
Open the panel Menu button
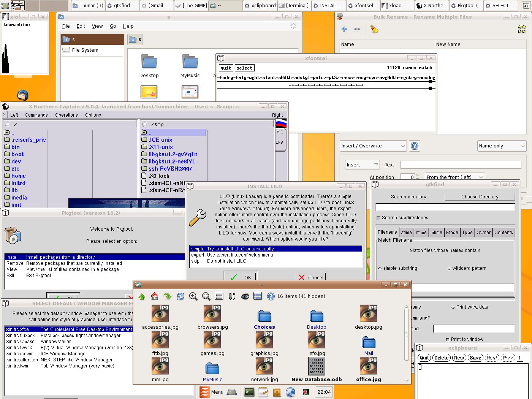point(212,392)
